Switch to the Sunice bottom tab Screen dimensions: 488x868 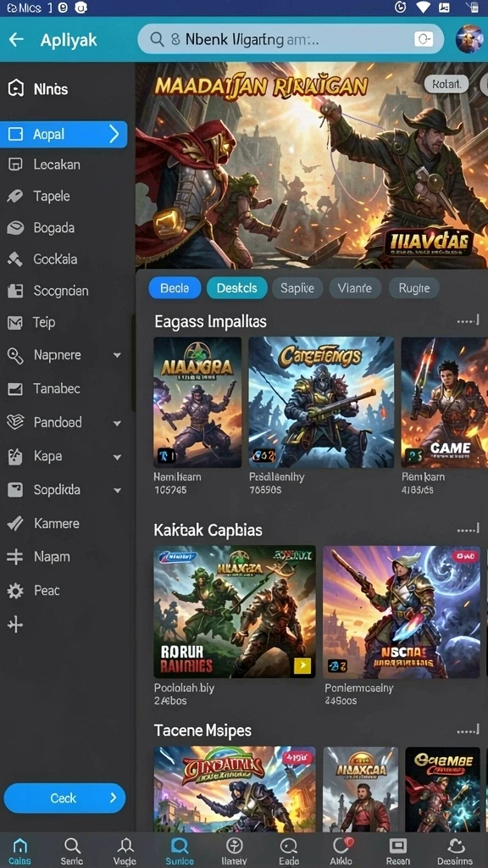coord(180,850)
